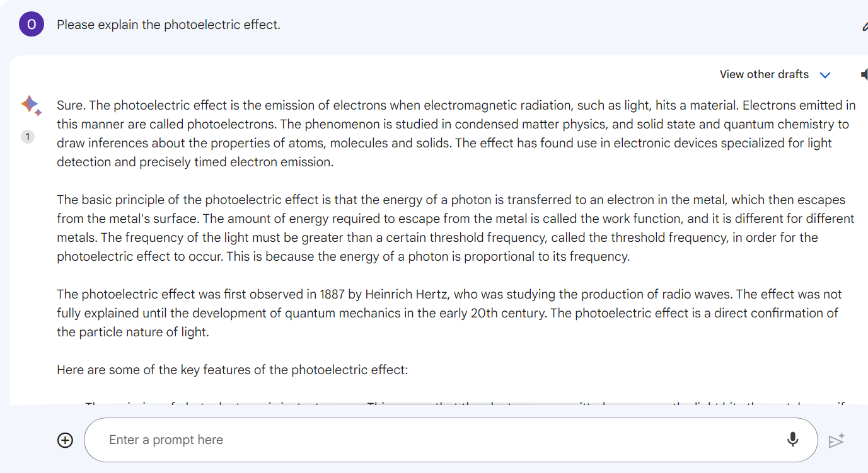Click "Here are some of the key features" line
This screenshot has width=868, height=473.
[x=233, y=370]
